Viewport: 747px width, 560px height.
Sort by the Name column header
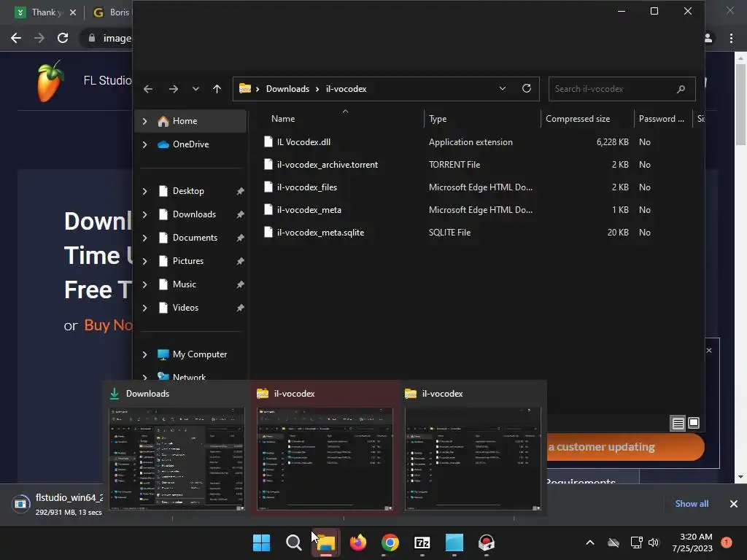pos(283,119)
